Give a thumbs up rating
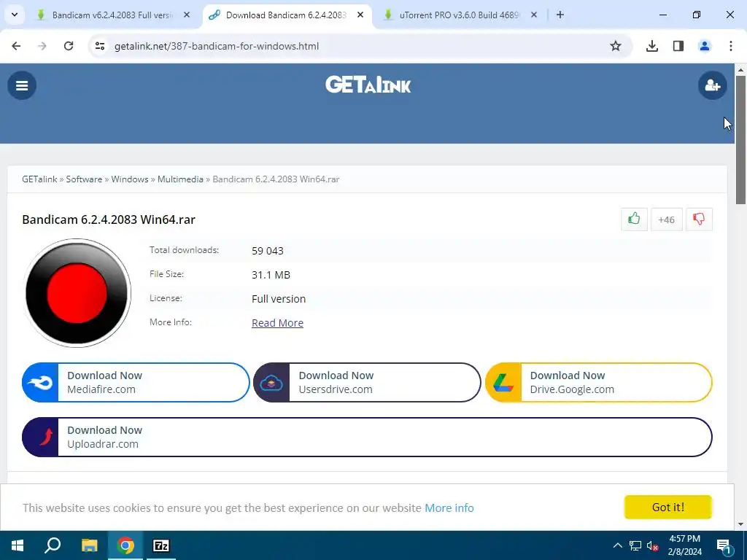The image size is (747, 560). click(634, 219)
